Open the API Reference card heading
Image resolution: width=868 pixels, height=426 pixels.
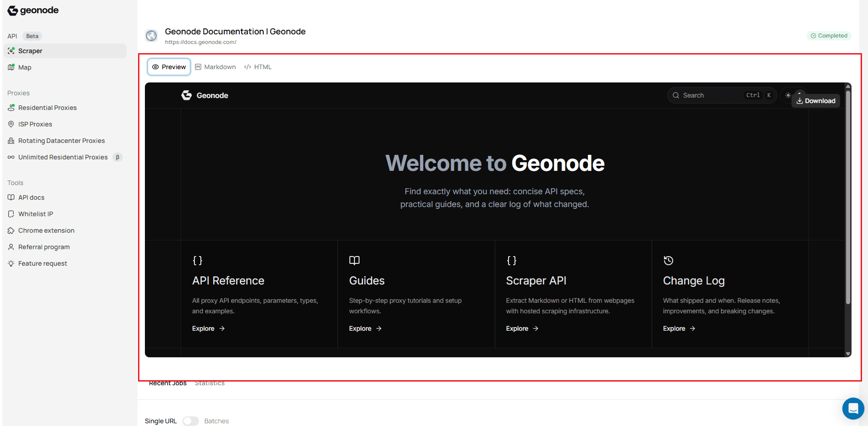pyautogui.click(x=228, y=281)
